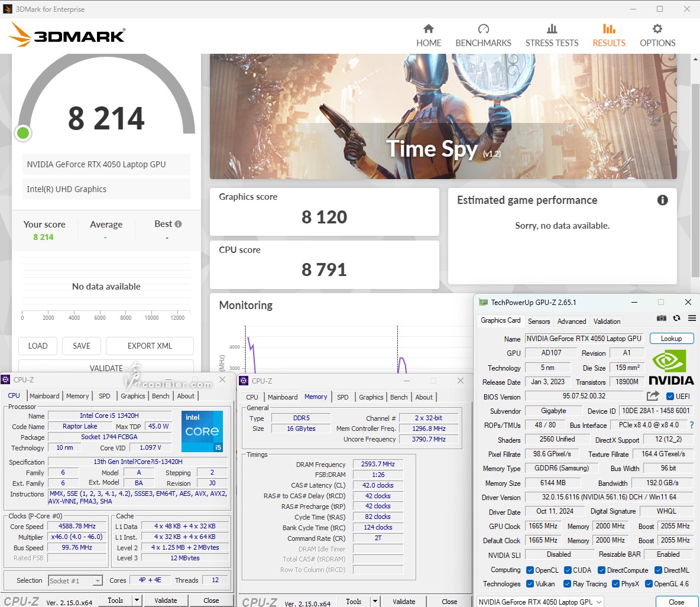Expand the Tools arrow in the CPU-Z Memory window

point(375,602)
